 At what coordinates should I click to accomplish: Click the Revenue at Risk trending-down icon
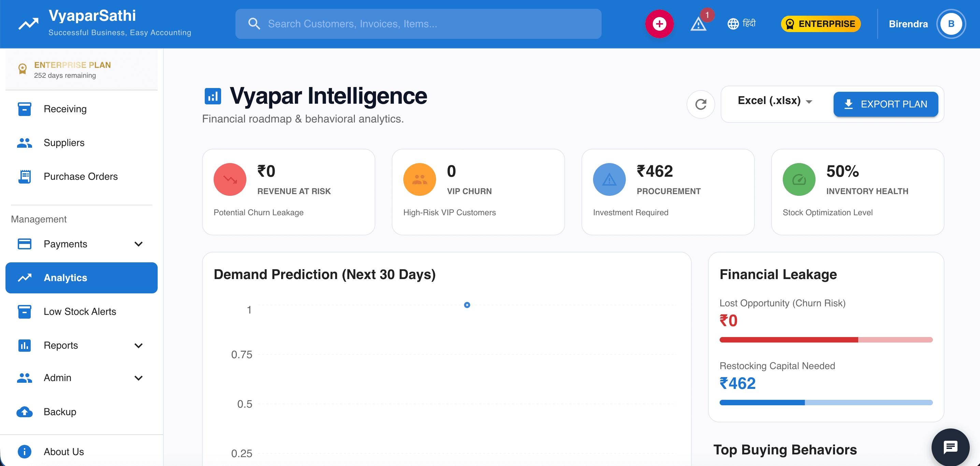[230, 179]
